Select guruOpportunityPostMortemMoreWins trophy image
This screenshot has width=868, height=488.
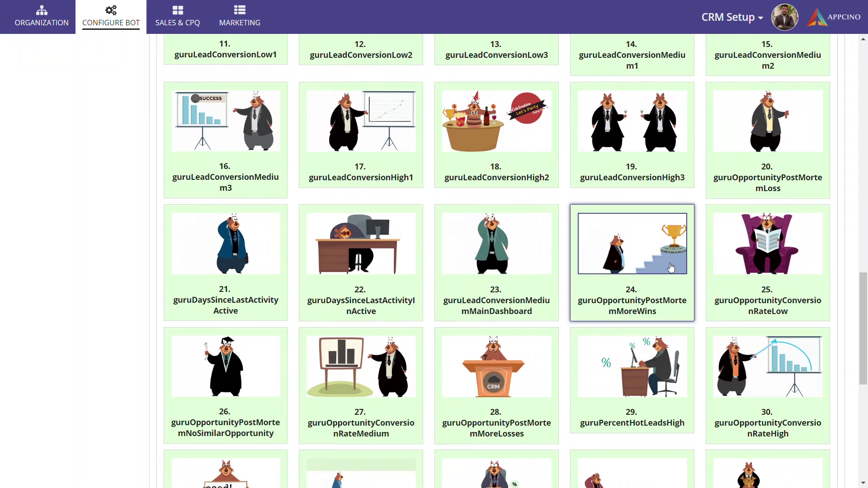pos(632,244)
